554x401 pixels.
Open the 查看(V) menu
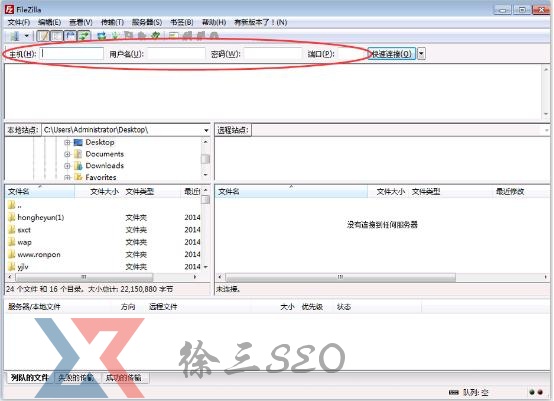coord(81,23)
